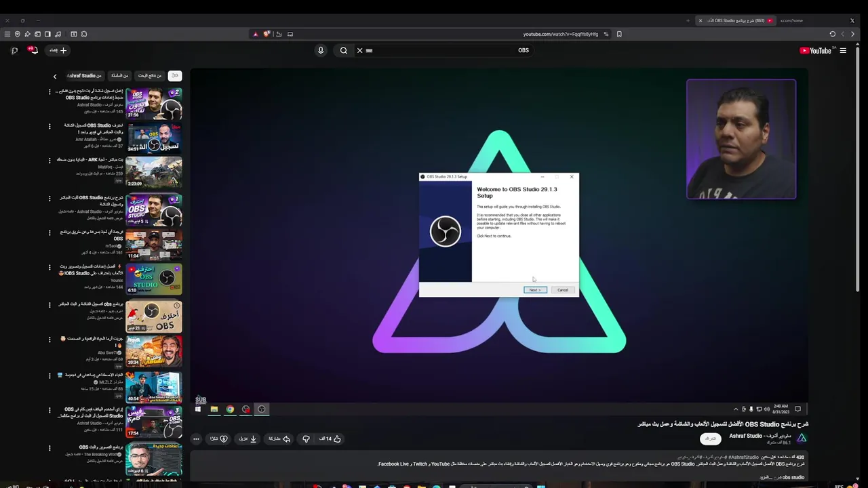868x488 pixels.
Task: Open options for the Amr Atallah video
Action: coord(50,126)
